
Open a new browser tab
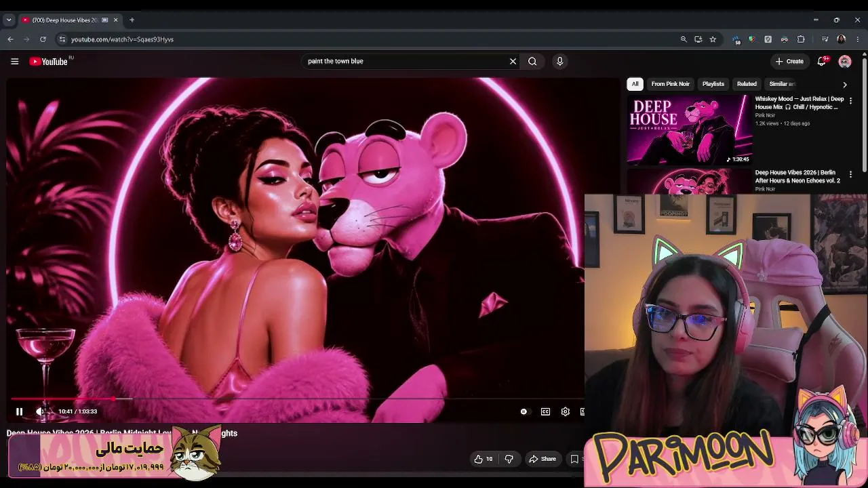pos(132,20)
